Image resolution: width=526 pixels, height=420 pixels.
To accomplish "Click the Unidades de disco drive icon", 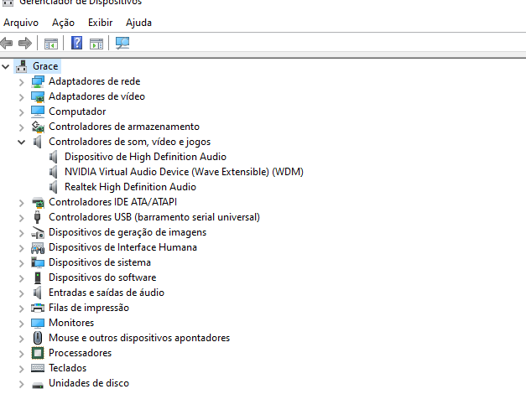I will pyautogui.click(x=38, y=385).
